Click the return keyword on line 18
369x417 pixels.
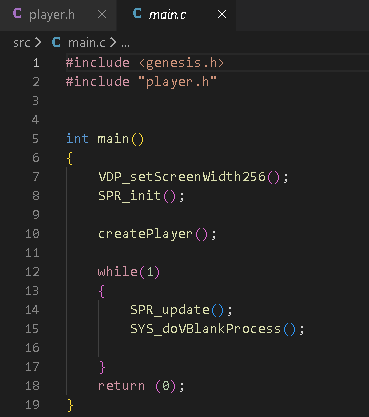coord(121,386)
